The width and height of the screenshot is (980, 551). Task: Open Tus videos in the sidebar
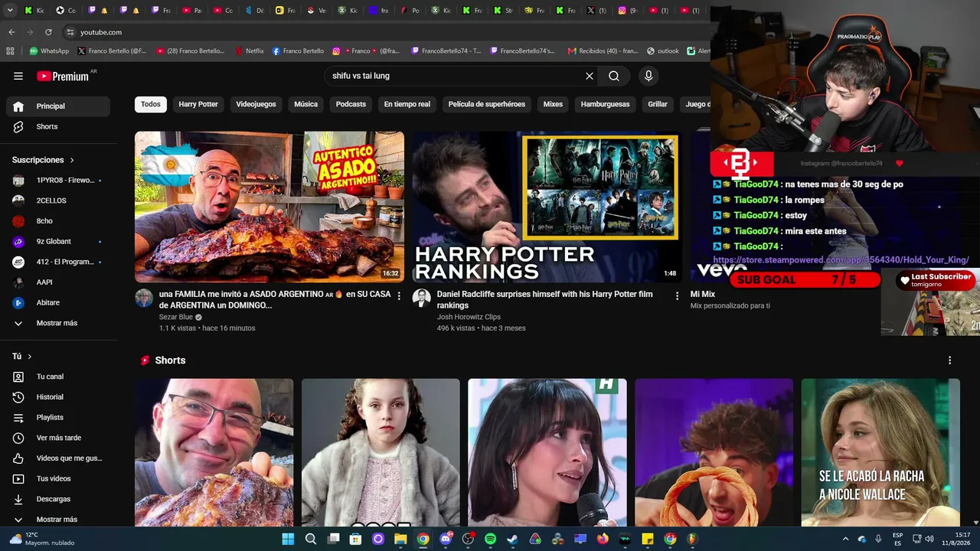[x=58, y=479]
